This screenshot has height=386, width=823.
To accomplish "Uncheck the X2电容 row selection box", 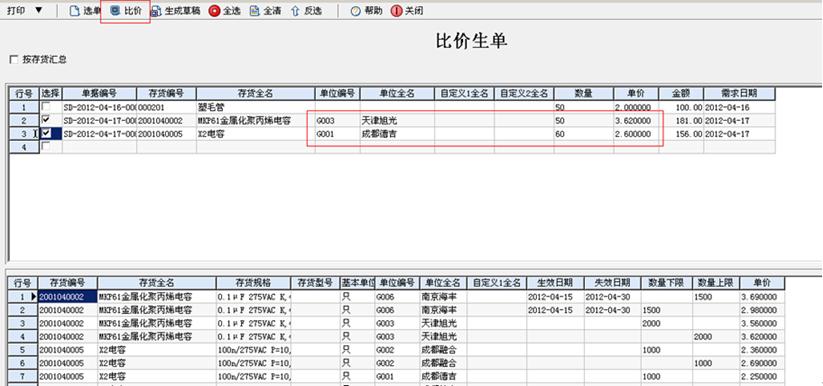I will point(46,133).
